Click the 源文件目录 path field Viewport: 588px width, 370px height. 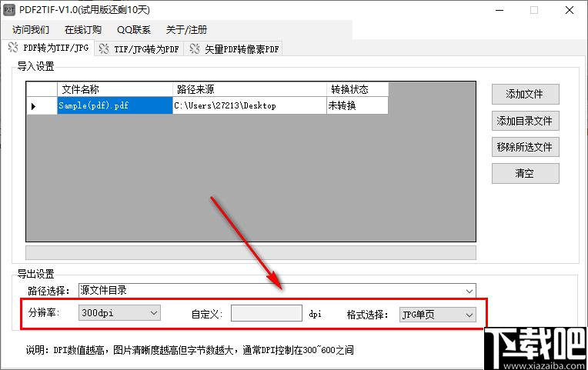277,291
